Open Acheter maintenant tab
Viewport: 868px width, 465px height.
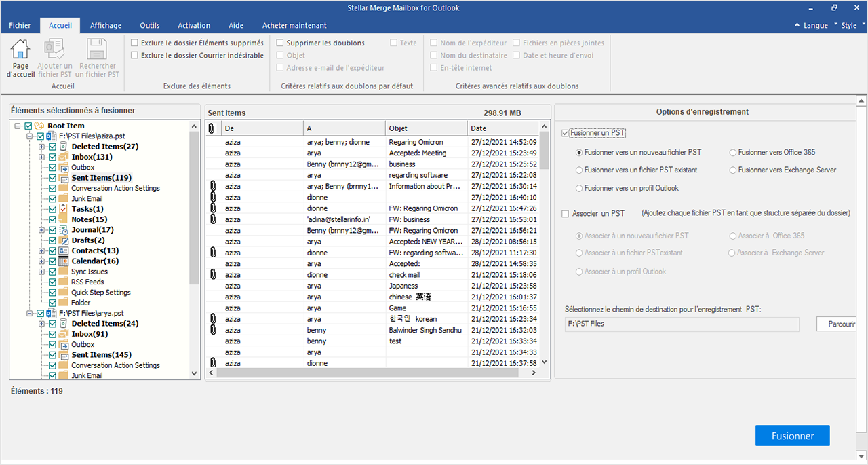[x=294, y=26]
